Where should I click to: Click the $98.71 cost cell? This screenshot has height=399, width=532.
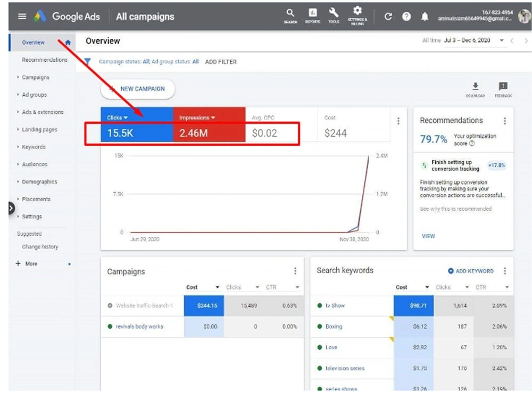(x=413, y=306)
